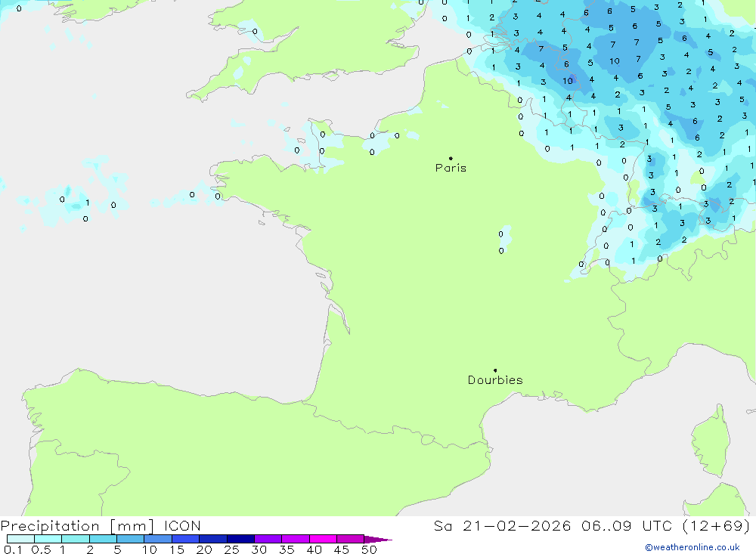Click the '50' legend scale value
The width and height of the screenshot is (756, 554).
click(370, 549)
